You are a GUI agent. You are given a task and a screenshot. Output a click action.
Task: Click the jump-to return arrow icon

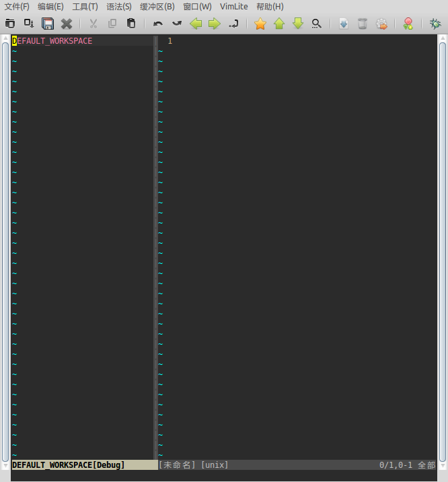(x=233, y=24)
